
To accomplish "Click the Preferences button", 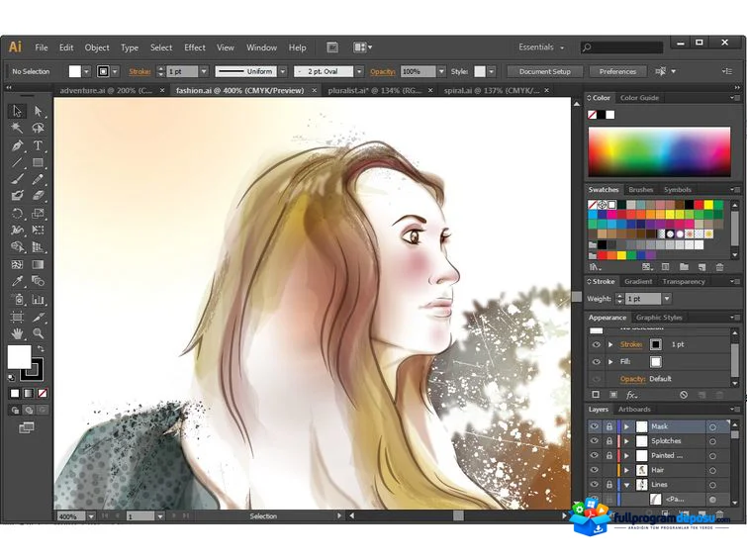I will (x=617, y=71).
